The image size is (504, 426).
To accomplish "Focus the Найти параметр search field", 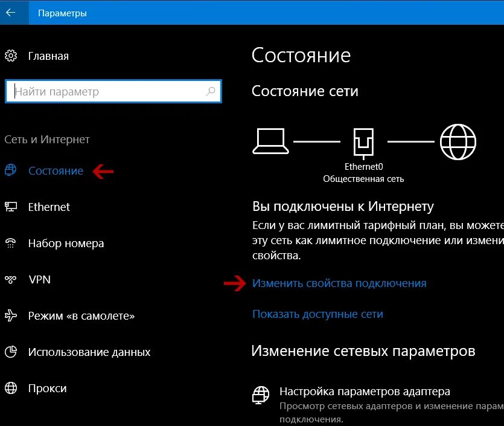I will point(113,91).
